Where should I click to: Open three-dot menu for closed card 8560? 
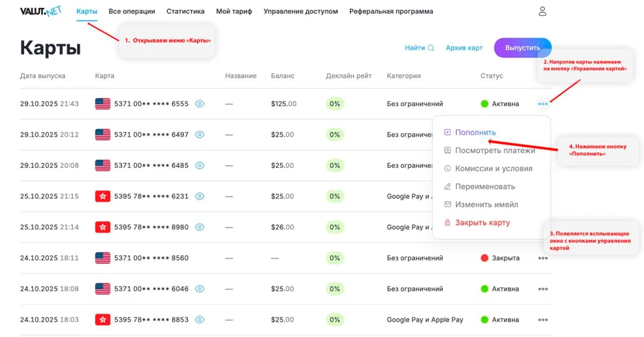point(543,258)
